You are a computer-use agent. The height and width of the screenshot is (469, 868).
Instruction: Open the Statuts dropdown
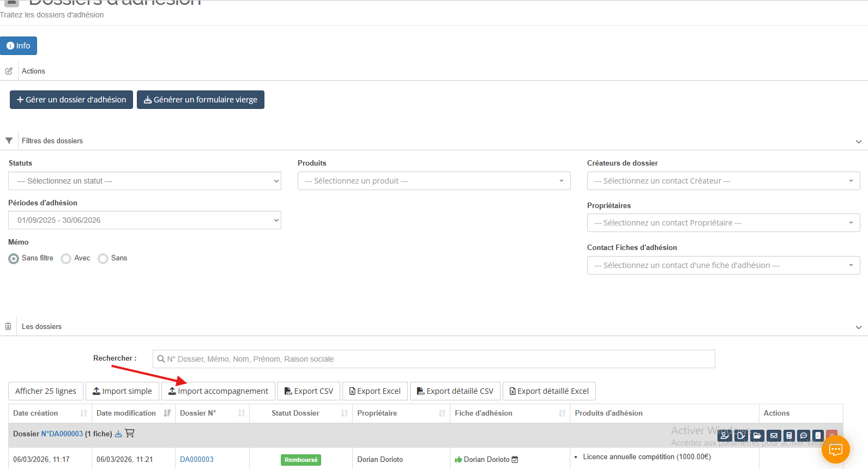tap(144, 181)
